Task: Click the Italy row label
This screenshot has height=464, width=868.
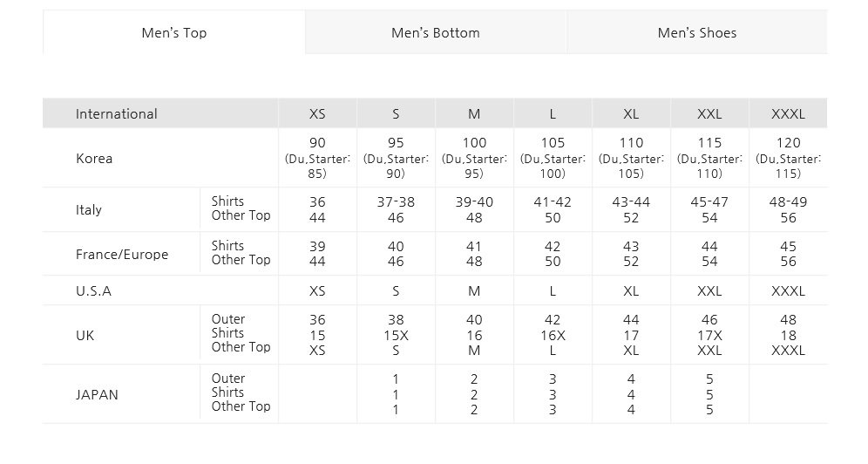Action: tap(89, 210)
